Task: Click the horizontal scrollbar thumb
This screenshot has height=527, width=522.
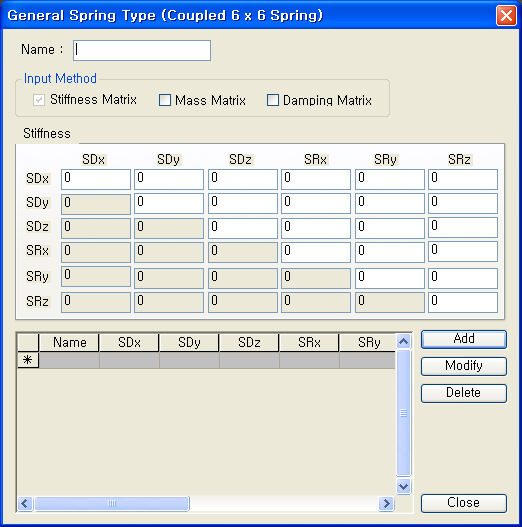Action: (112, 503)
